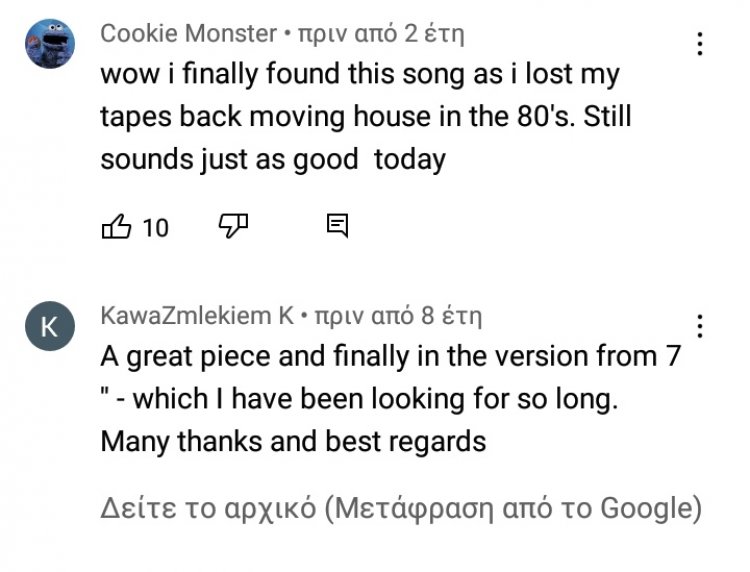Click the "which I have been looking for" line
This screenshot has height=572, width=750.
[360, 399]
